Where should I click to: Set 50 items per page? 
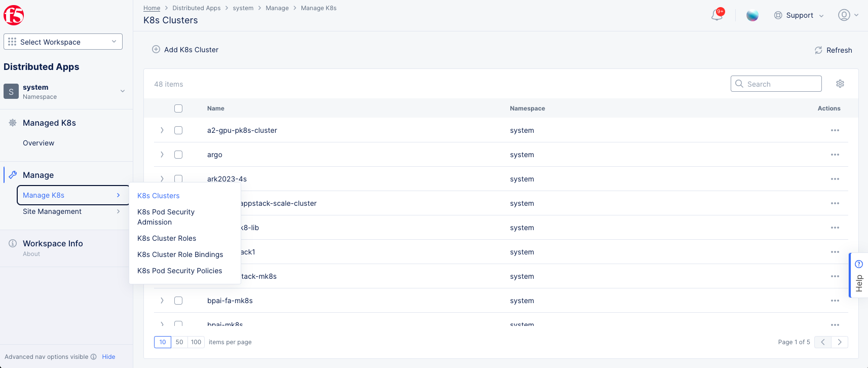(x=179, y=342)
